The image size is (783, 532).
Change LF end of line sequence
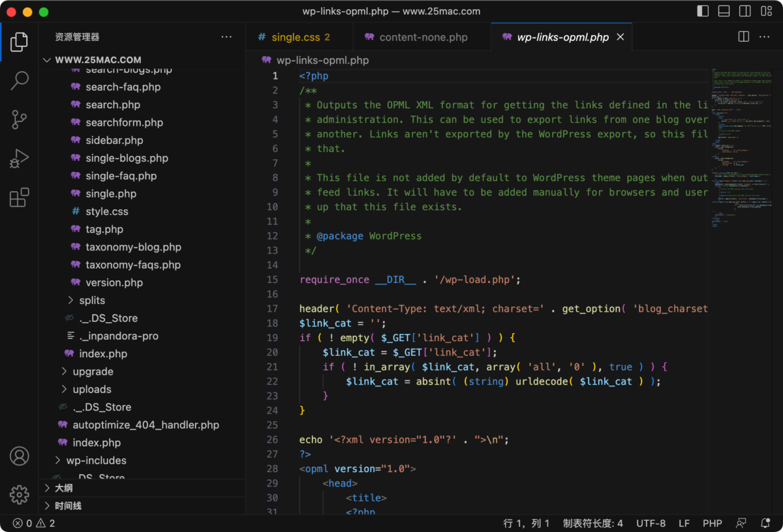[684, 523]
